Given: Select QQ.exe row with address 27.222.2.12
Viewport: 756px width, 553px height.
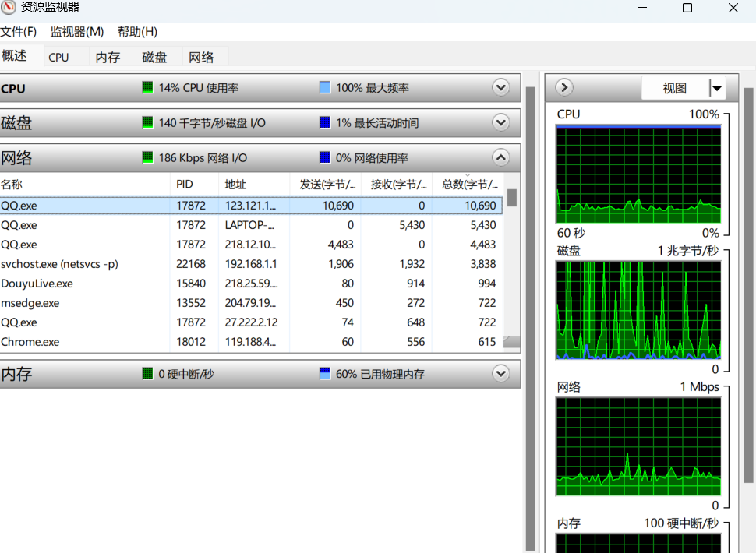Looking at the screenshot, I should click(x=251, y=322).
